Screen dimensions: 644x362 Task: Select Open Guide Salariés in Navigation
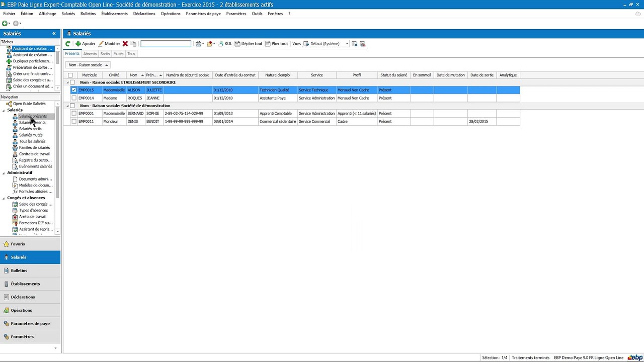(29, 104)
